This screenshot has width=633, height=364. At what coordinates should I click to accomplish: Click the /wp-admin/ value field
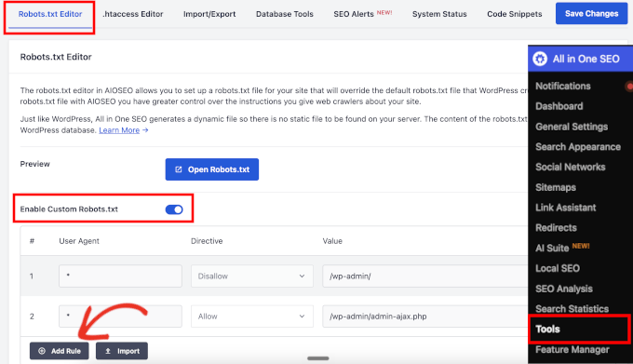click(x=424, y=276)
